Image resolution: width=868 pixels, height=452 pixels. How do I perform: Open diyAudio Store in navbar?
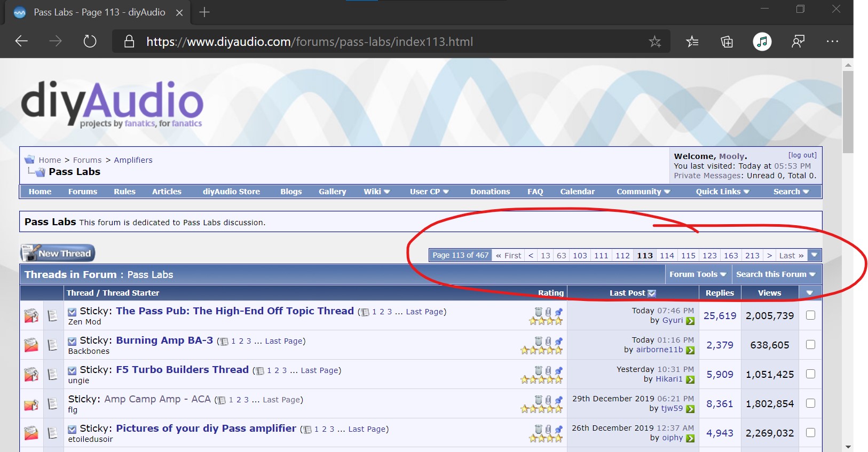pos(231,192)
